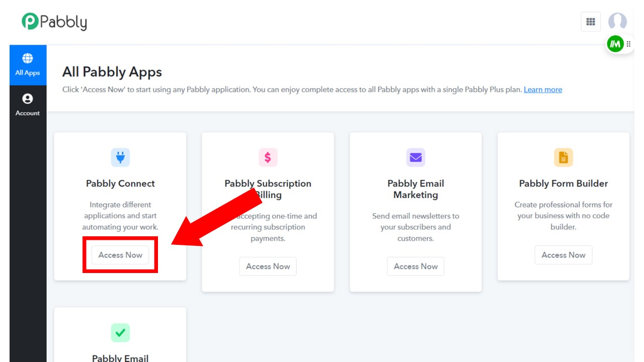Click the Form Builder document icon
This screenshot has width=644, height=362.
pos(563,157)
